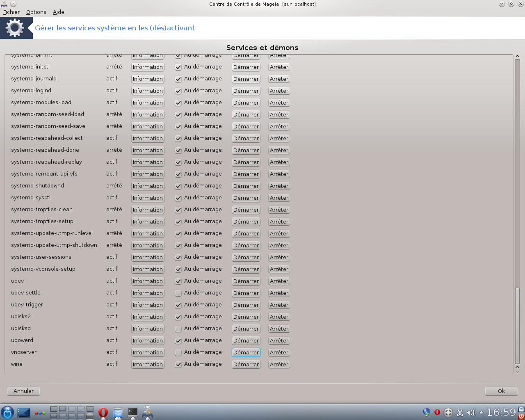Click the service name systemd-modules-load
Screen dimensions: 525x420
point(41,102)
